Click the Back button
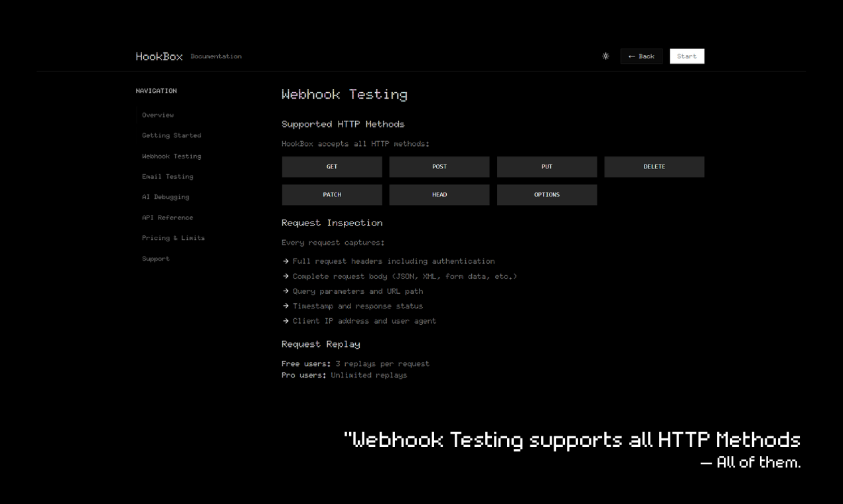843x504 pixels. 641,56
